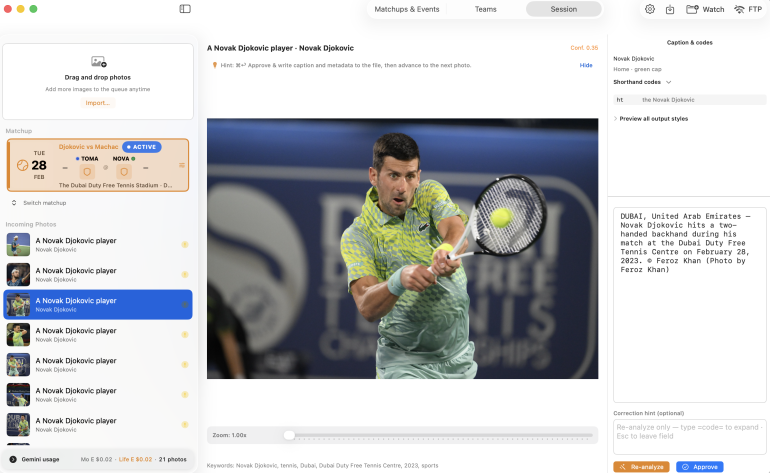770x473 pixels.
Task: Click the Switch matchup link
Action: [45, 202]
